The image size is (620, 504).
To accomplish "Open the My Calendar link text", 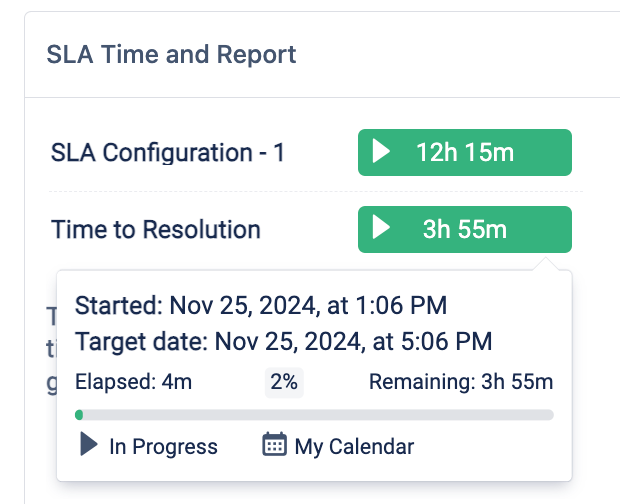I will pyautogui.click(x=354, y=446).
